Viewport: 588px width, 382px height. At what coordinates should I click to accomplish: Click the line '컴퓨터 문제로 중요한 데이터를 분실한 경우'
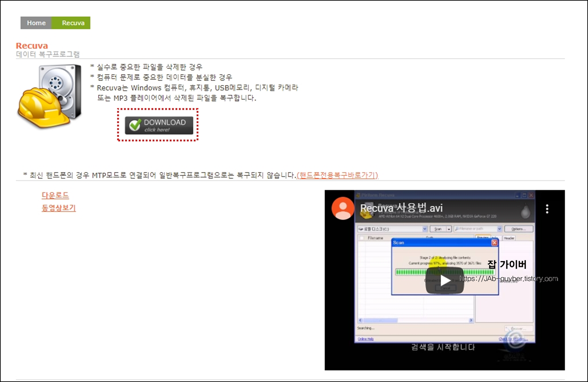click(165, 78)
